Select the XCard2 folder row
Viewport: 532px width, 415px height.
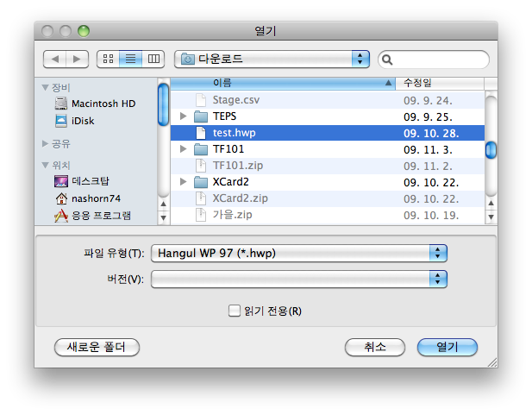[x=328, y=182]
